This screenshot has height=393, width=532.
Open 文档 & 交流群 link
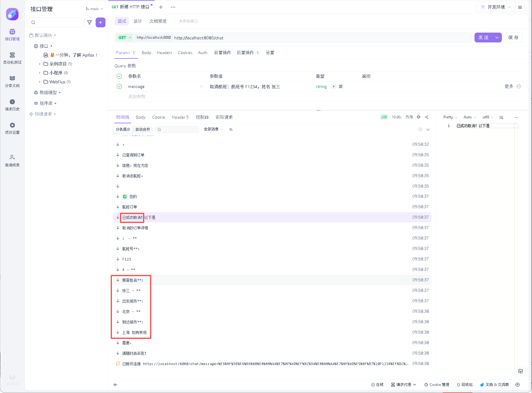click(x=494, y=385)
